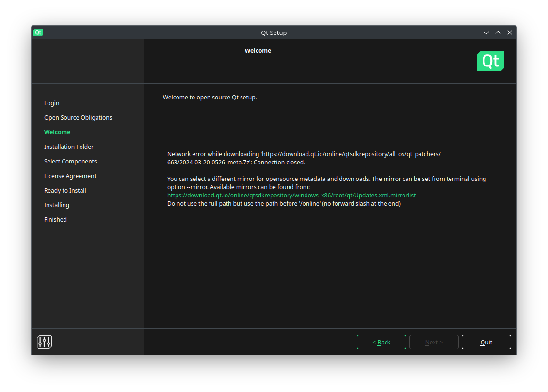Select the Login step in sidebar
Image resolution: width=548 pixels, height=392 pixels.
click(52, 103)
